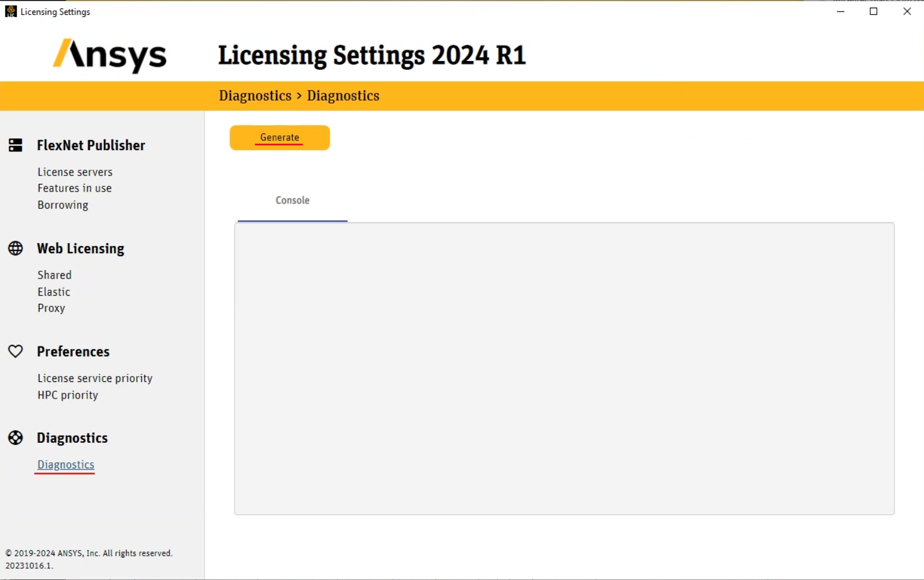Click the Ansys logo
924x580 pixels.
point(109,55)
